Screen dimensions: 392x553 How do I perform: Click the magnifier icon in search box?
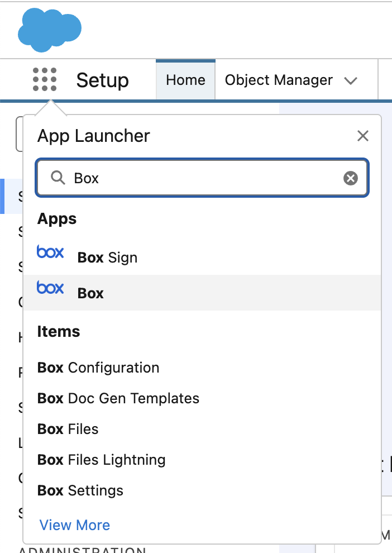[58, 178]
